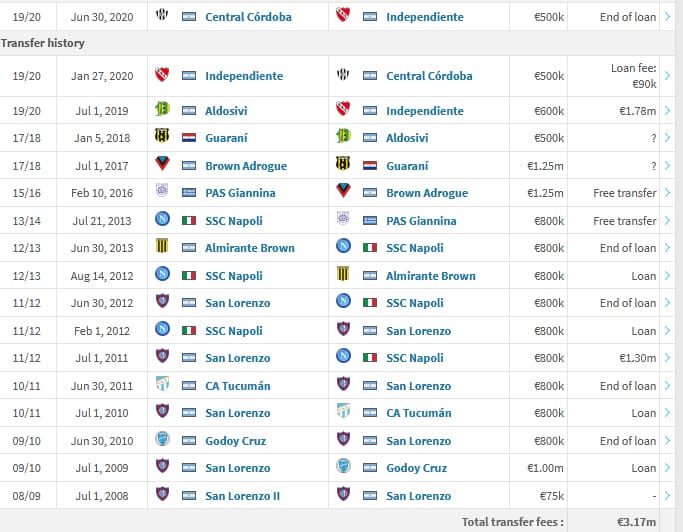
Task: Click Aldosivi crest in the Jul 1, 2019 row
Action: pos(162,110)
